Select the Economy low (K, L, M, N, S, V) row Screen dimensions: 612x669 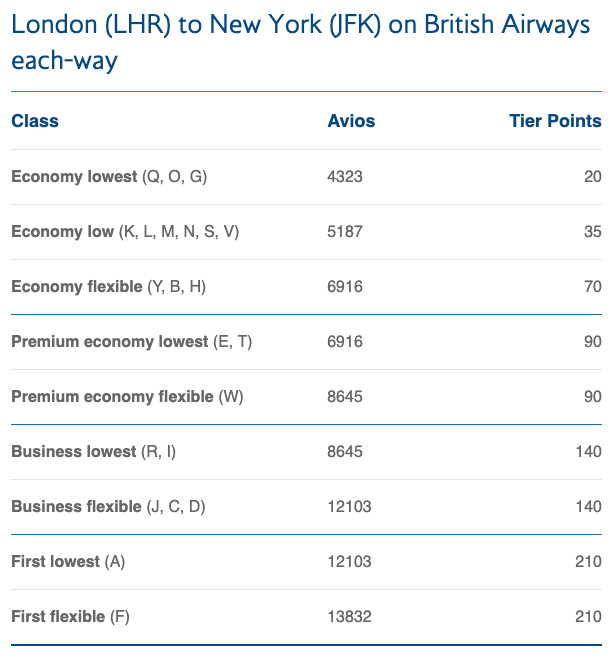pos(306,232)
